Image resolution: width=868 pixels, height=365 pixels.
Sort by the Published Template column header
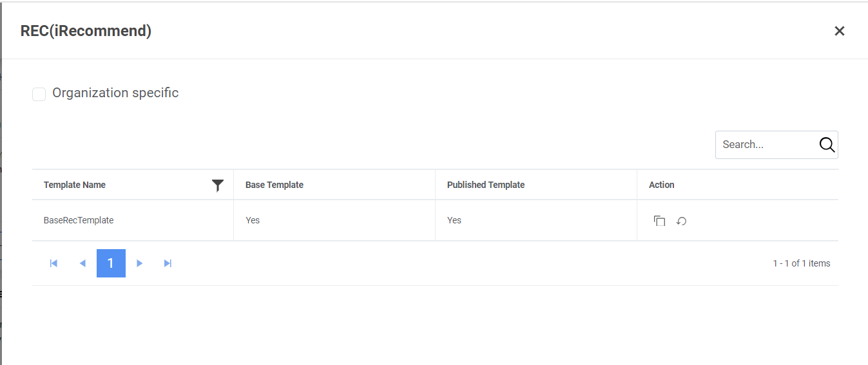click(486, 185)
